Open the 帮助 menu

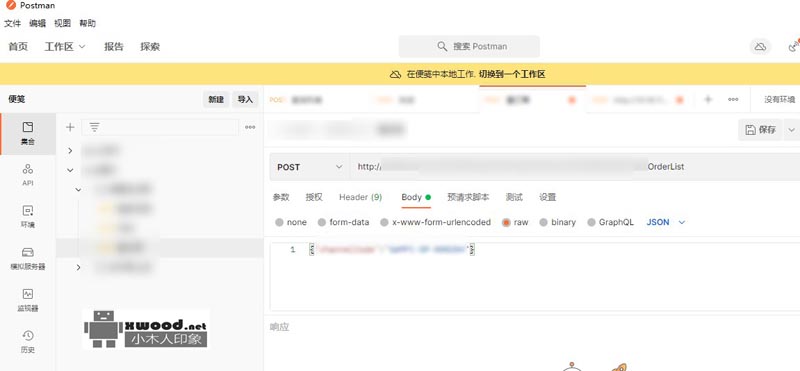click(87, 23)
